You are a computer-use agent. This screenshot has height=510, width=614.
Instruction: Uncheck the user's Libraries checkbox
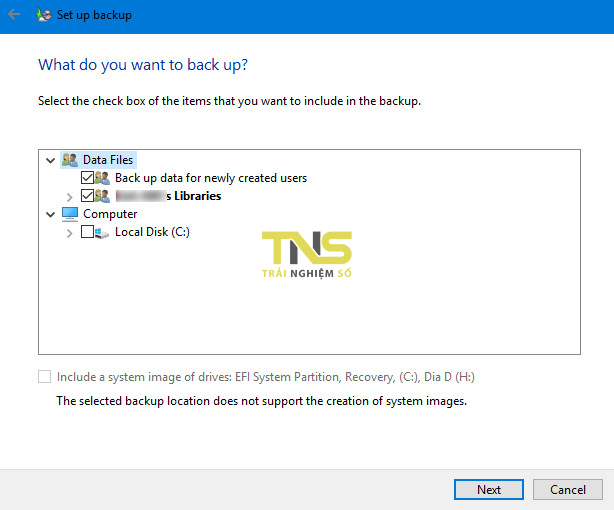click(x=87, y=195)
